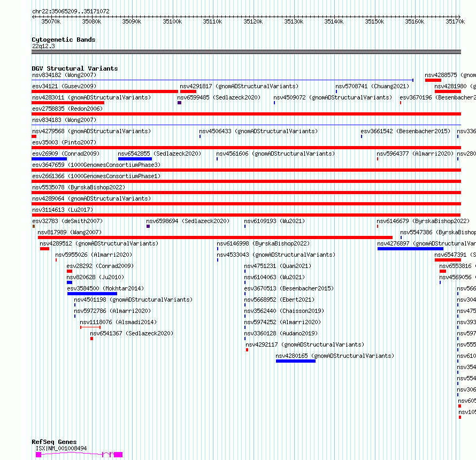Select the nsv4276897 blue variant bar
Screen dimensions: 476x460
click(410, 249)
